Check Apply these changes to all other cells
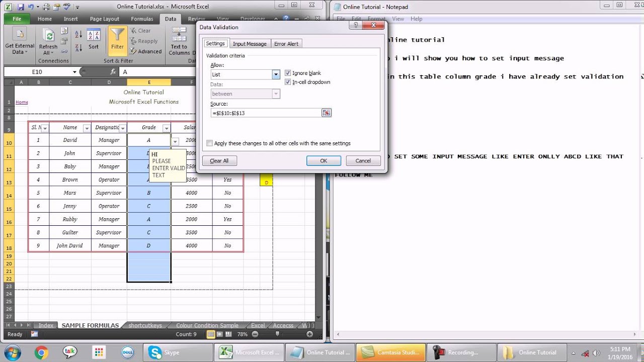 pyautogui.click(x=209, y=143)
